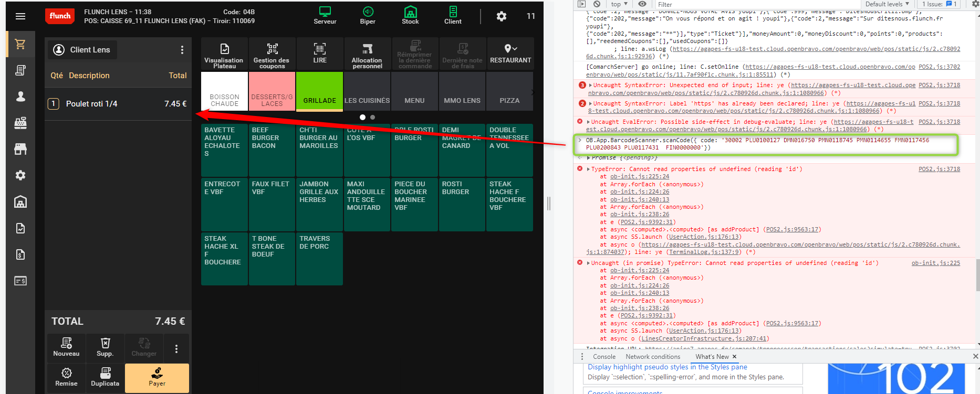Image resolution: width=980 pixels, height=394 pixels.
Task: Toggle the live expression eye icon
Action: 642,4
